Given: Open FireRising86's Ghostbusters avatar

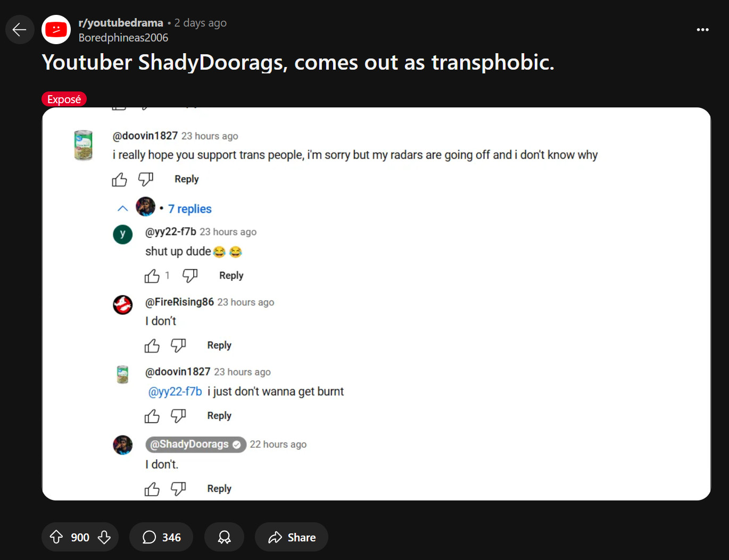Looking at the screenshot, I should pyautogui.click(x=123, y=305).
